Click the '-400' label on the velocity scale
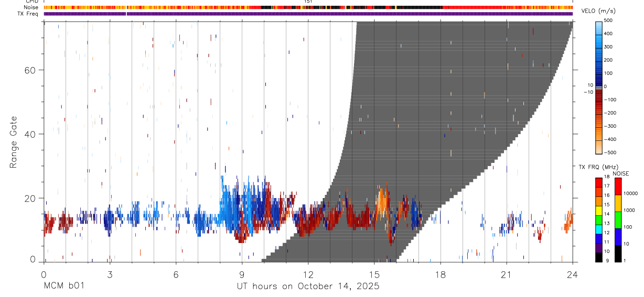644x297 pixels. (609, 139)
